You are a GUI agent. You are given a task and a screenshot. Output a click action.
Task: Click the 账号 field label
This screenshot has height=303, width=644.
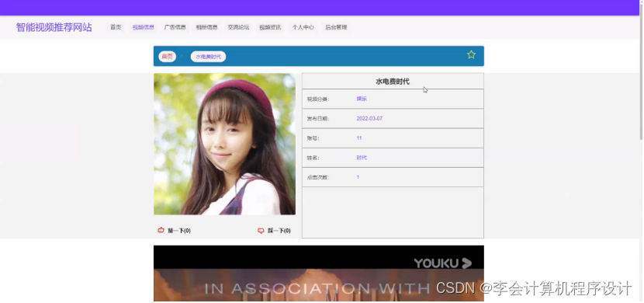click(313, 138)
